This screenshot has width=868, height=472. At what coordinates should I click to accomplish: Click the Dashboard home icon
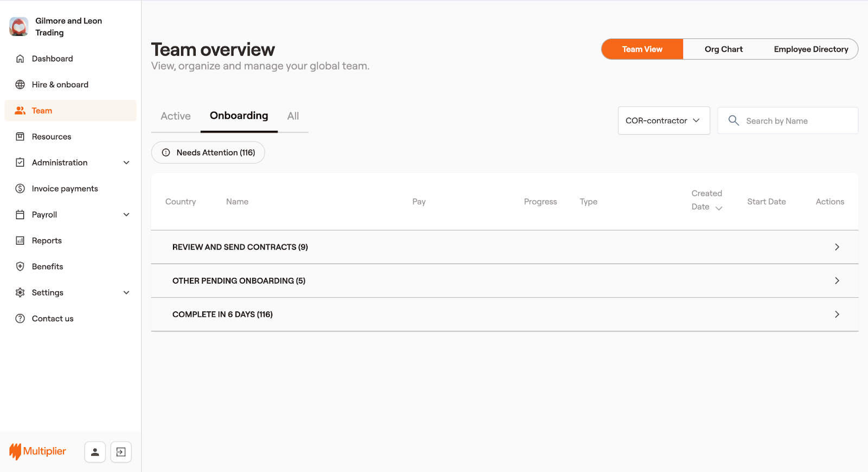point(20,59)
